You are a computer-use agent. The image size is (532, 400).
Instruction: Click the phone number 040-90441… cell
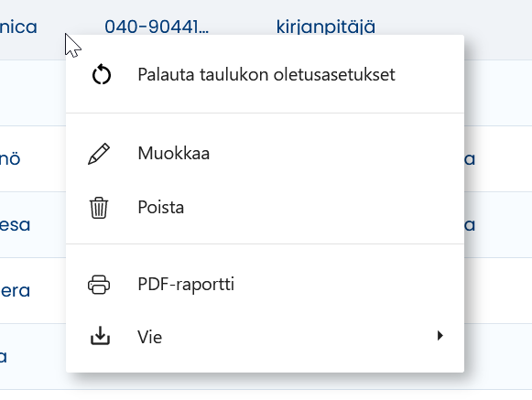tap(157, 27)
